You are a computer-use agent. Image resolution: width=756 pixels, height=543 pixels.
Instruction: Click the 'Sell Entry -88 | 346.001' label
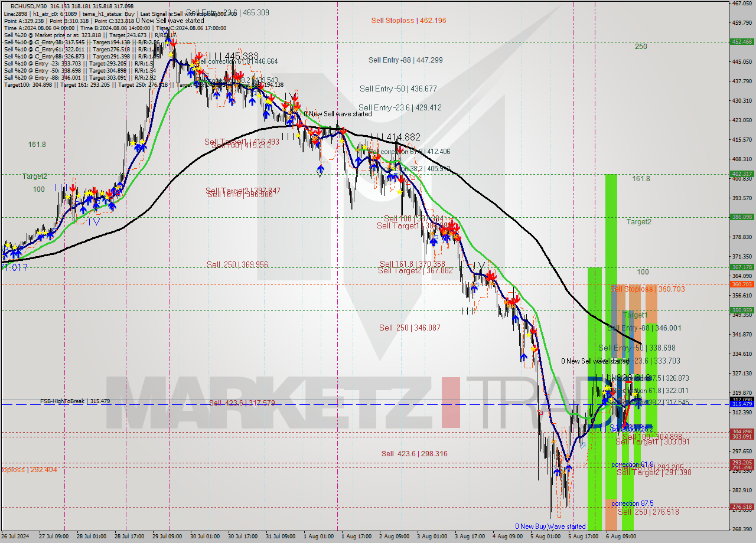coord(644,328)
